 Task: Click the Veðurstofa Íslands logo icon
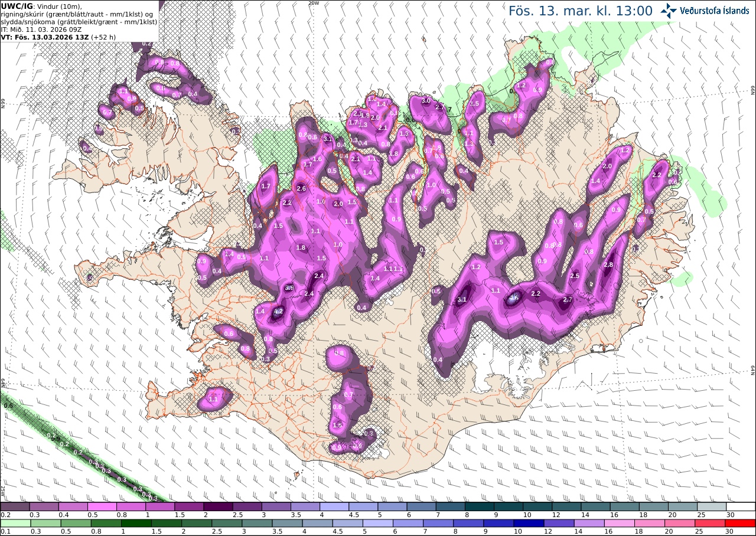tap(669, 11)
